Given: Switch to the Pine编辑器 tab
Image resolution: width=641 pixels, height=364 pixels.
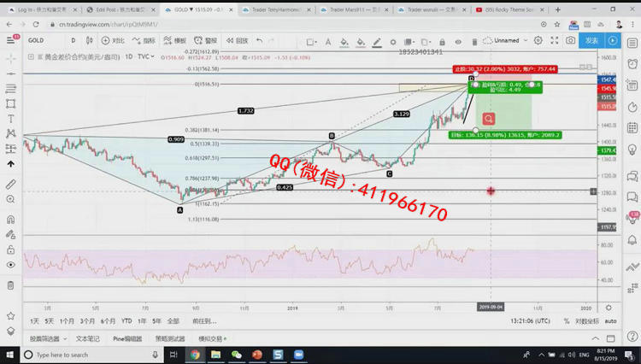Looking at the screenshot, I should (x=127, y=338).
